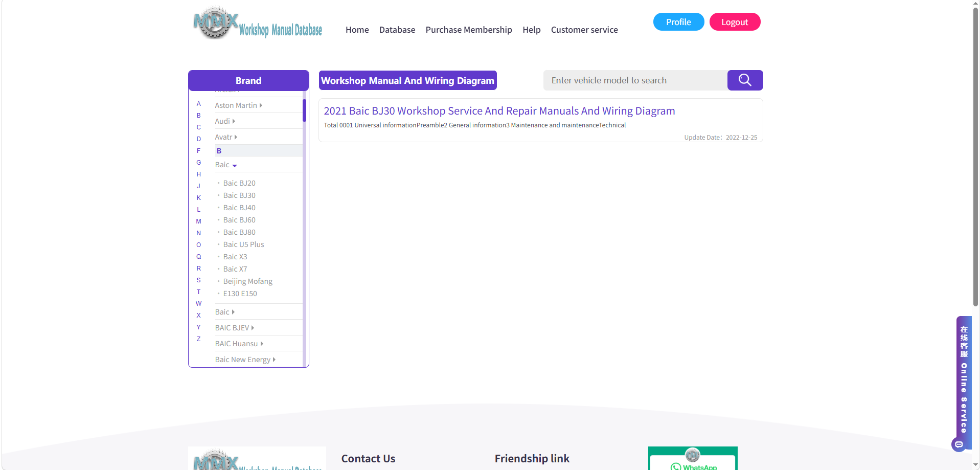Screen dimensions: 980x470
Task: Jump to brand letter C
Action: pyautogui.click(x=199, y=127)
